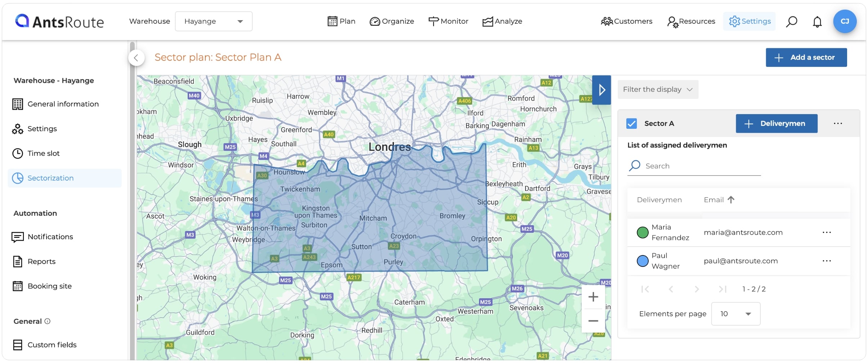Image resolution: width=868 pixels, height=363 pixels.
Task: Click Paul Wagner blue color dot
Action: point(643,261)
